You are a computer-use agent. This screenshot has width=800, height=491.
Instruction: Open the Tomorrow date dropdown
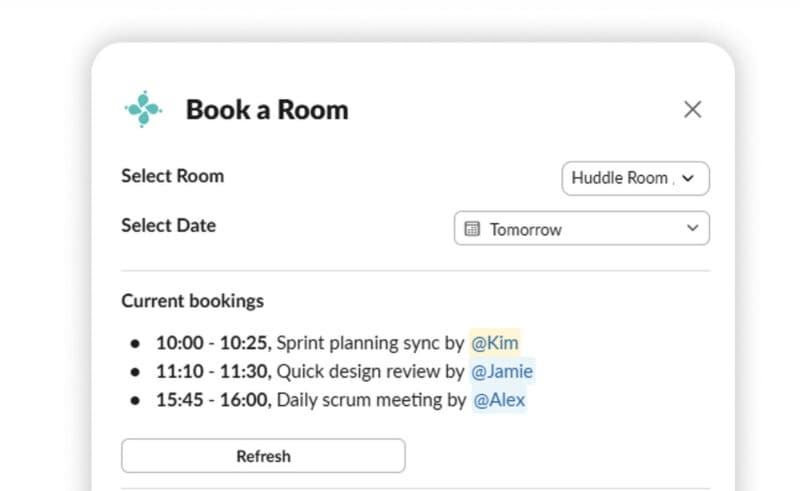coord(582,228)
